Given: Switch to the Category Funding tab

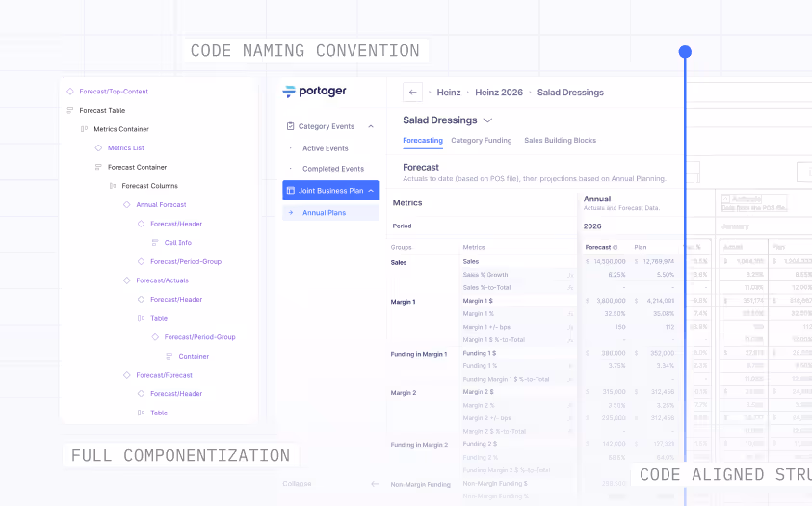Looking at the screenshot, I should 481,141.
